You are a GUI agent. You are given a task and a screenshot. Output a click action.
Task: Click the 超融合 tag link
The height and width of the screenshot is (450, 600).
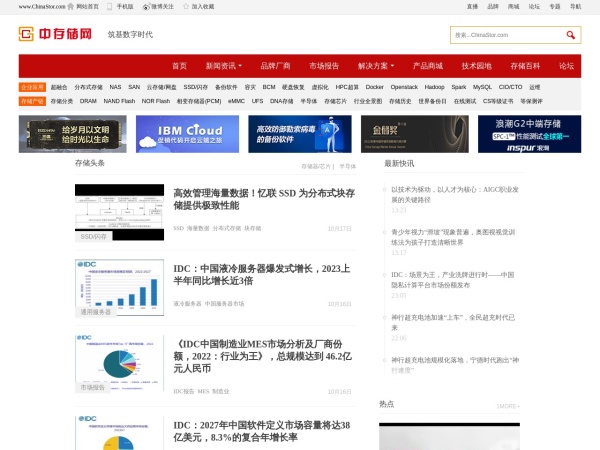point(59,87)
